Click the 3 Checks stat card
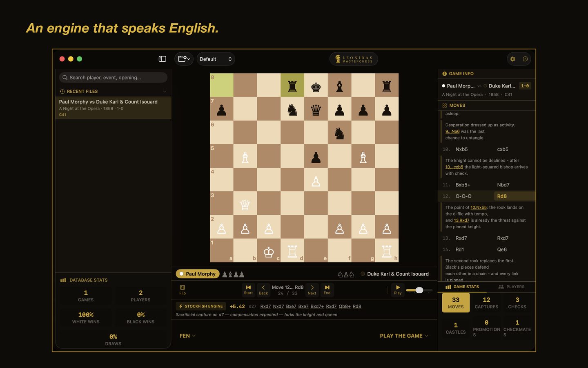 (x=517, y=303)
